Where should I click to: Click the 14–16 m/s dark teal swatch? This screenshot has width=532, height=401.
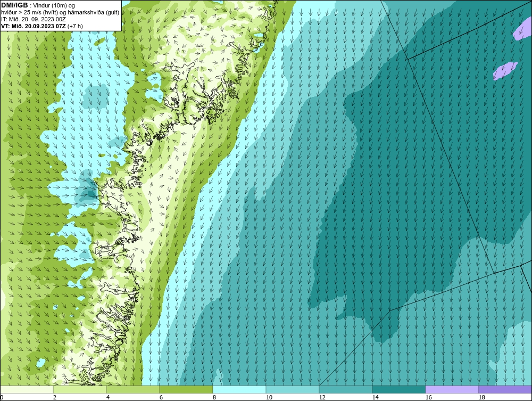click(398, 389)
